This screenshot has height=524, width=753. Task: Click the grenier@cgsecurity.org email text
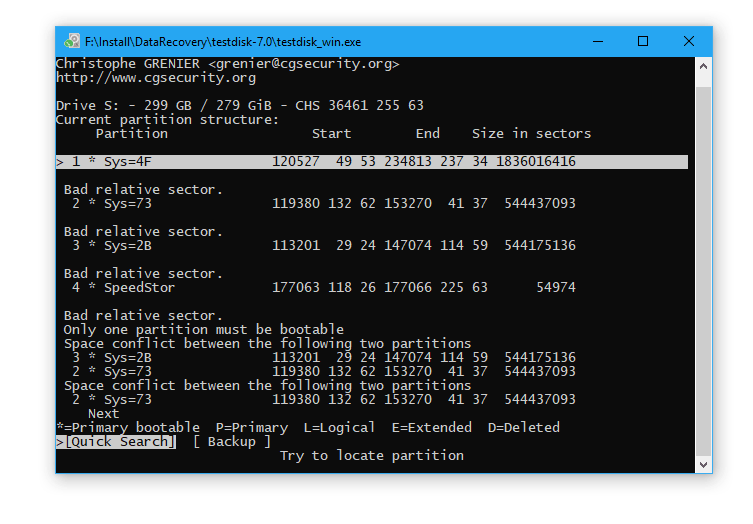point(304,64)
